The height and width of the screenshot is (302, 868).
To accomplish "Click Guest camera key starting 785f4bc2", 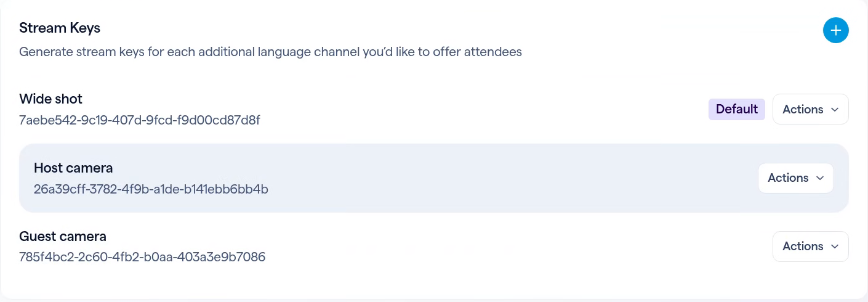I will tap(142, 256).
